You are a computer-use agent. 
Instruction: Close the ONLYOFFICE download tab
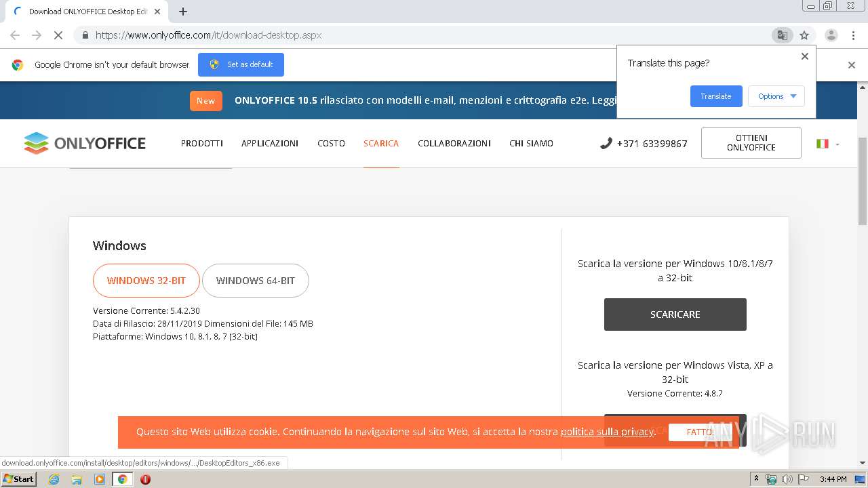157,12
